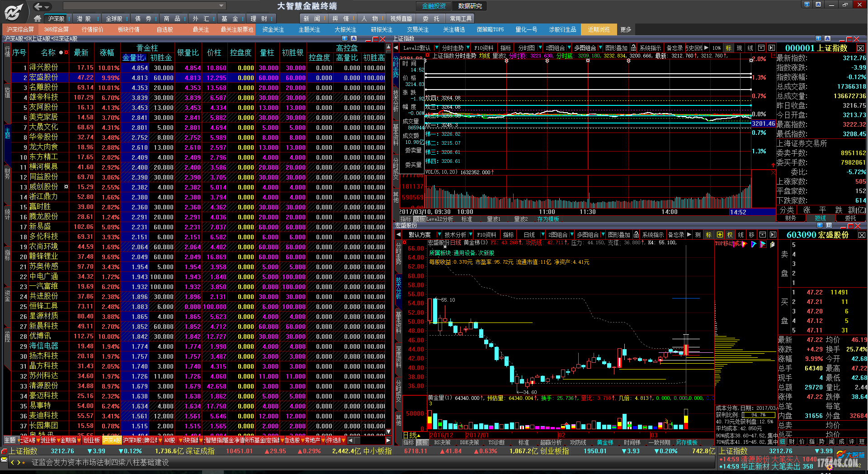This screenshot has height=474, width=868.
Task: Lock the 宏盛股份 chart toolbar
Action: 636,235
